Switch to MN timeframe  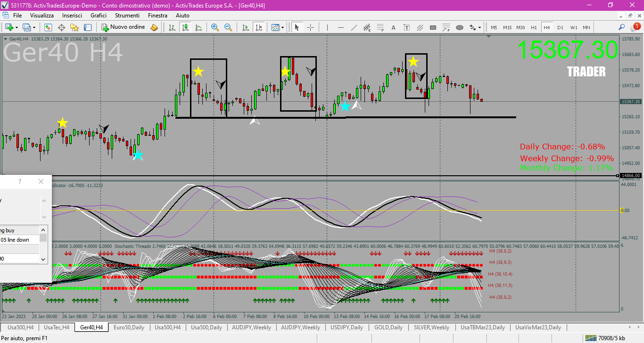[586, 27]
